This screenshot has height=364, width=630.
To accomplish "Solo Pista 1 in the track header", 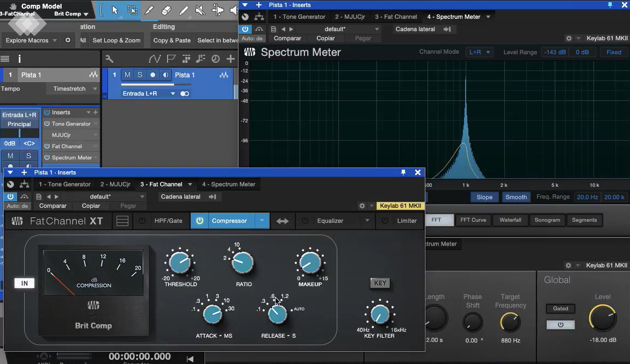I will [x=140, y=75].
